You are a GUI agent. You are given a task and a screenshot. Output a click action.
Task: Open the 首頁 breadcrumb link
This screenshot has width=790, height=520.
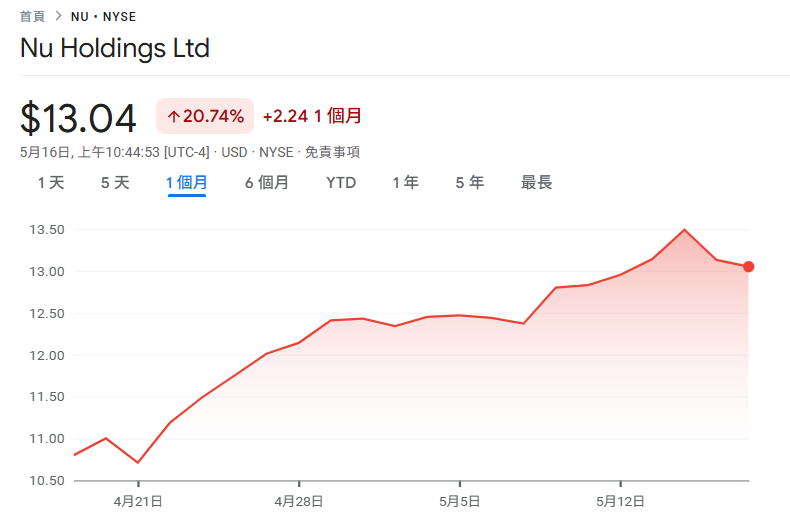[x=32, y=17]
